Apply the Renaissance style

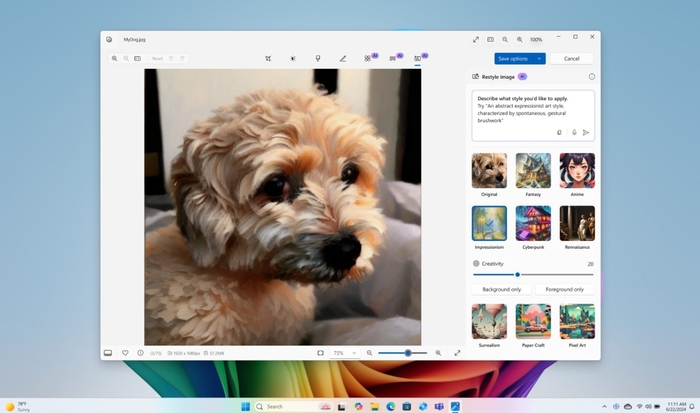(577, 223)
